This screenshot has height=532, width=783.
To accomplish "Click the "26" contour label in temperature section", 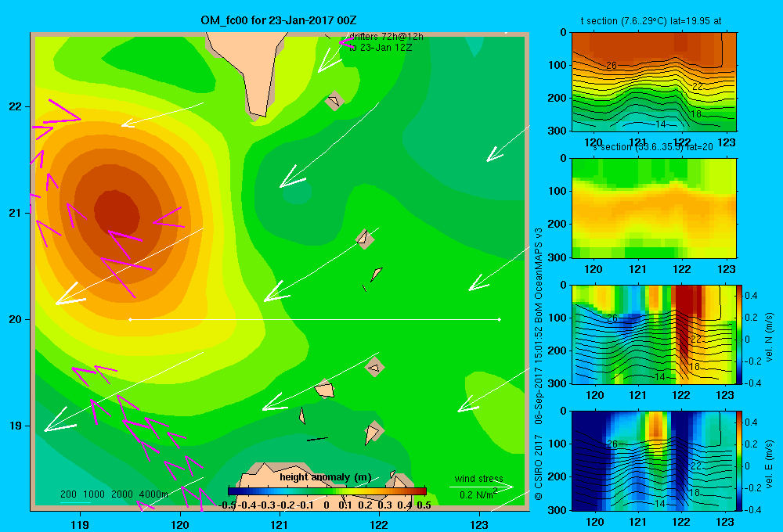I will click(x=612, y=66).
